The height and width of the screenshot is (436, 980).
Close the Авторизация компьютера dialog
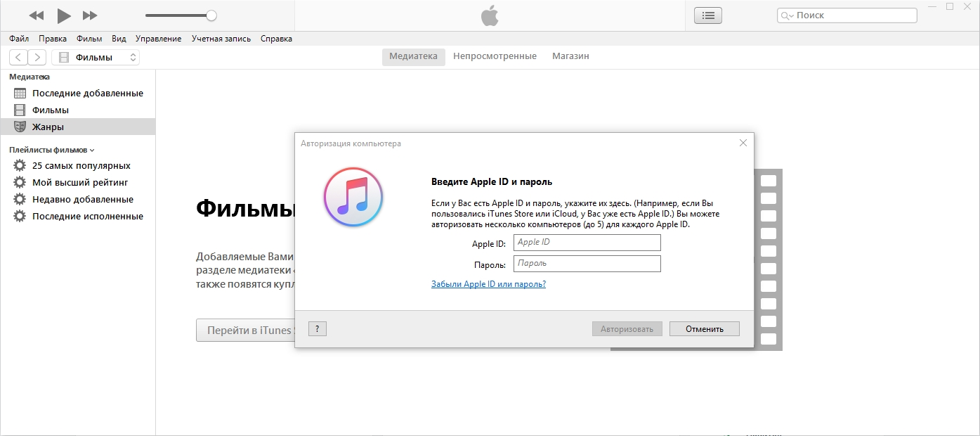pos(743,143)
